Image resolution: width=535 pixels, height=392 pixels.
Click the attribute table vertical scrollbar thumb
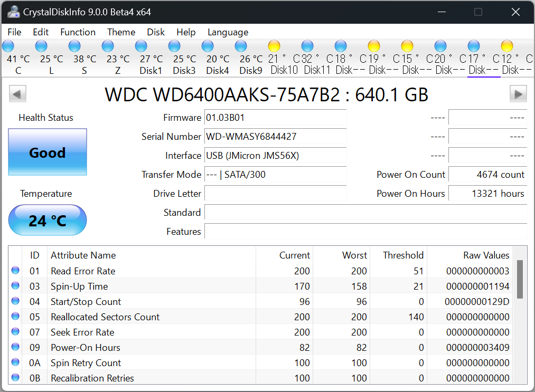pyautogui.click(x=520, y=279)
